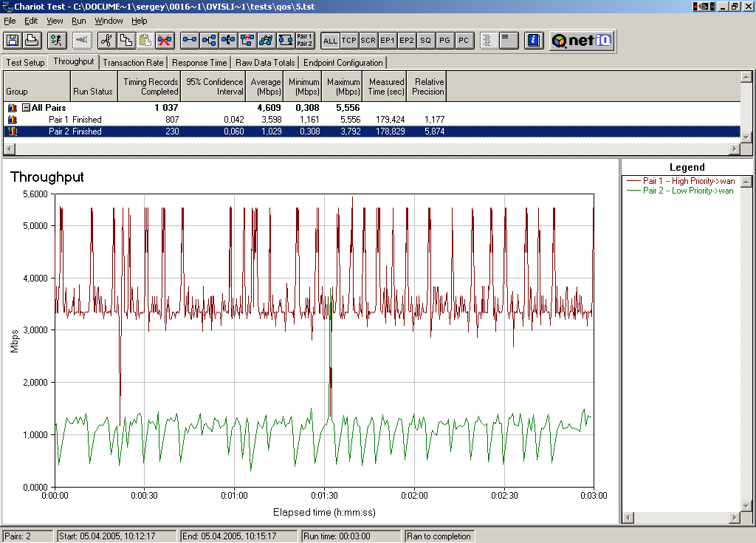The height and width of the screenshot is (543, 756).
Task: Click the Delete red X icon
Action: click(x=164, y=41)
